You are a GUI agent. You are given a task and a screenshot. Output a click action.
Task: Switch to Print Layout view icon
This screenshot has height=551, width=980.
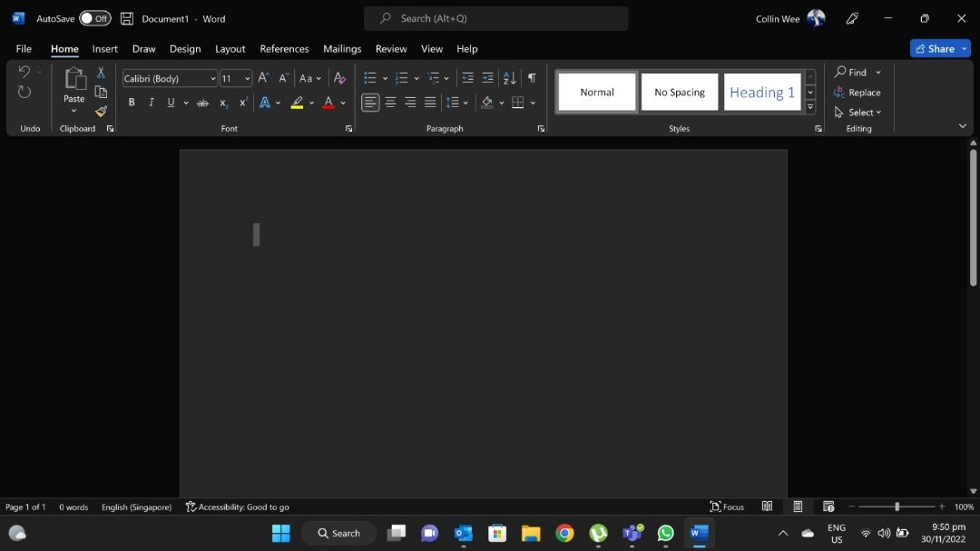[798, 507]
